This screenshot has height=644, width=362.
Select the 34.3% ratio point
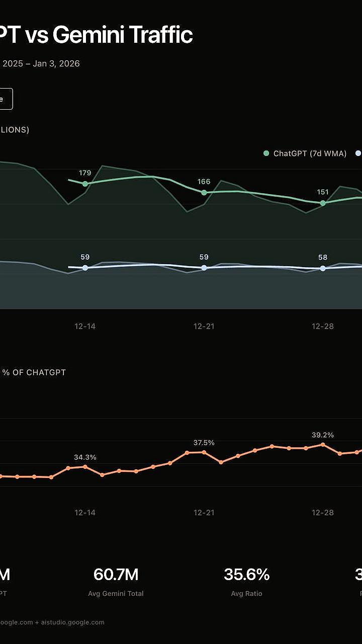tap(85, 467)
